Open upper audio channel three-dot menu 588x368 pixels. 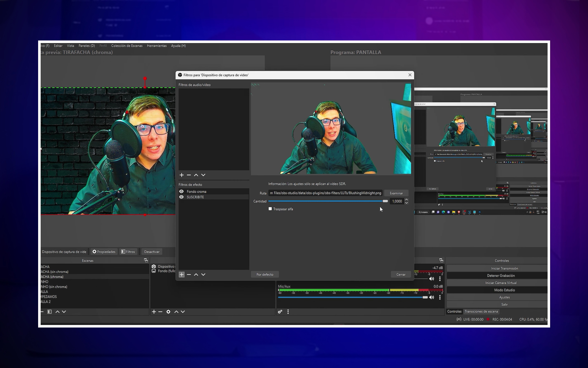tap(440, 279)
